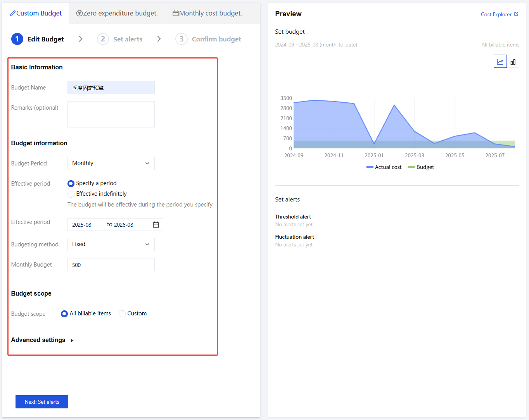
Task: Open calendar icon in Effective period field
Action: pyautogui.click(x=156, y=225)
